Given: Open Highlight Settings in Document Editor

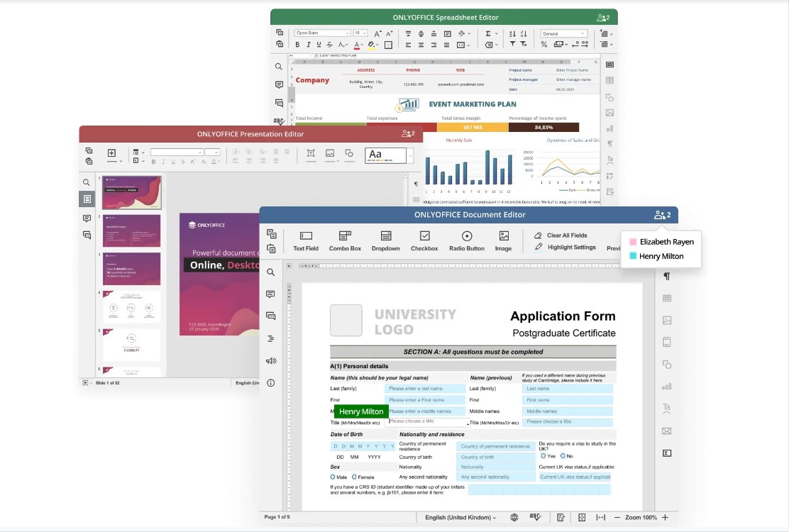Looking at the screenshot, I should [x=565, y=247].
